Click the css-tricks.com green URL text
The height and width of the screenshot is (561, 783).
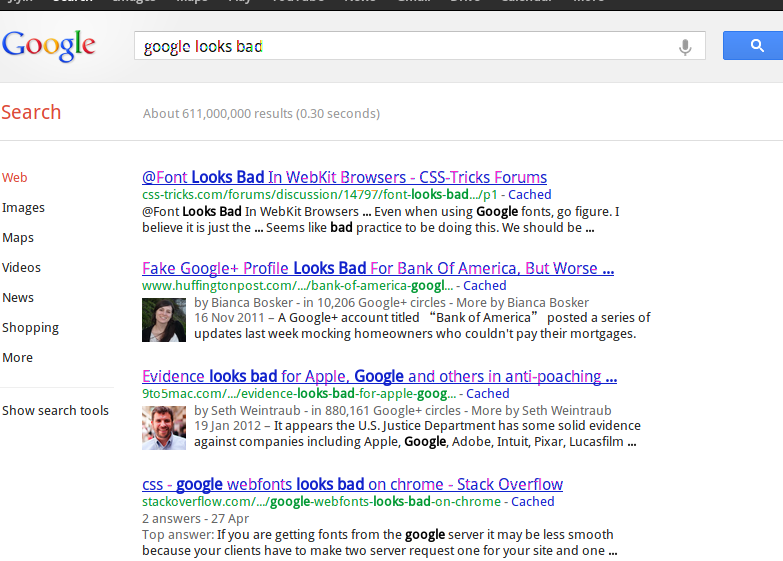[320, 194]
